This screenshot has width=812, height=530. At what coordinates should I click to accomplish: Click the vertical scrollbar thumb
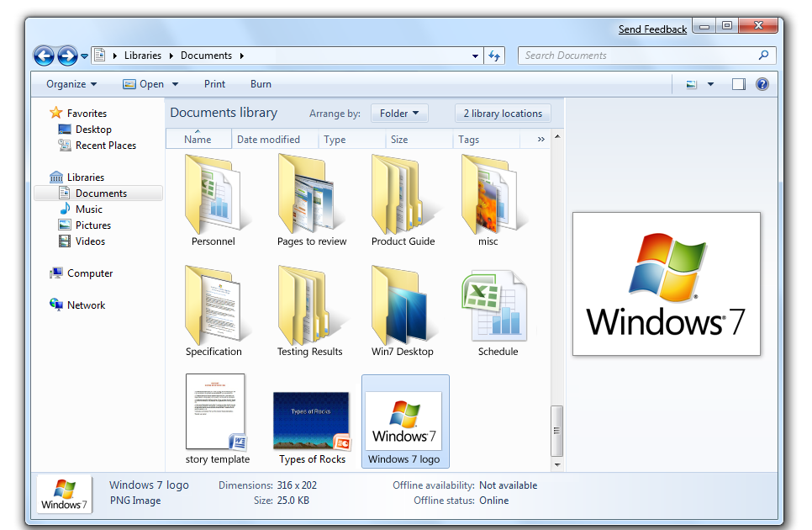(556, 431)
